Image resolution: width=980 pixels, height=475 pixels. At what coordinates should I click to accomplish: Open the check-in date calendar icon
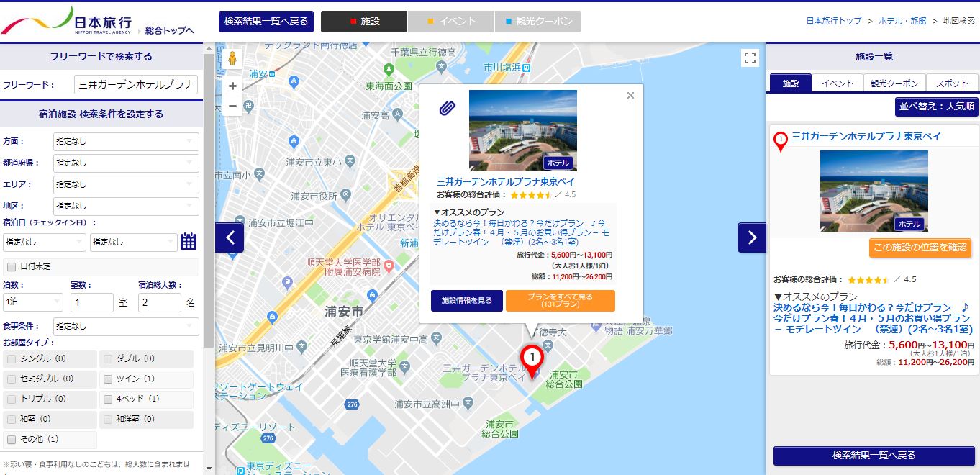[189, 242]
